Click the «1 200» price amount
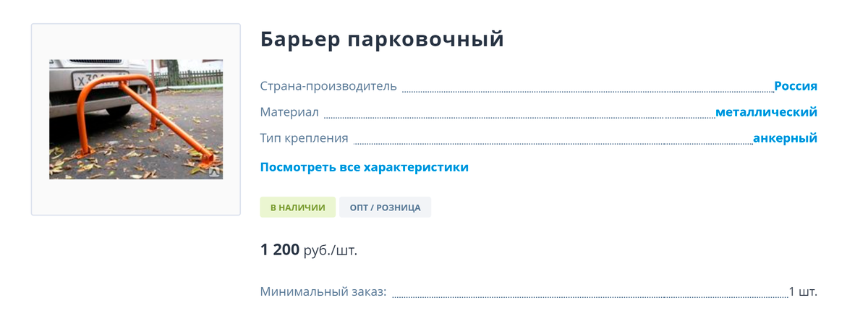The image size is (868, 329). tap(279, 250)
